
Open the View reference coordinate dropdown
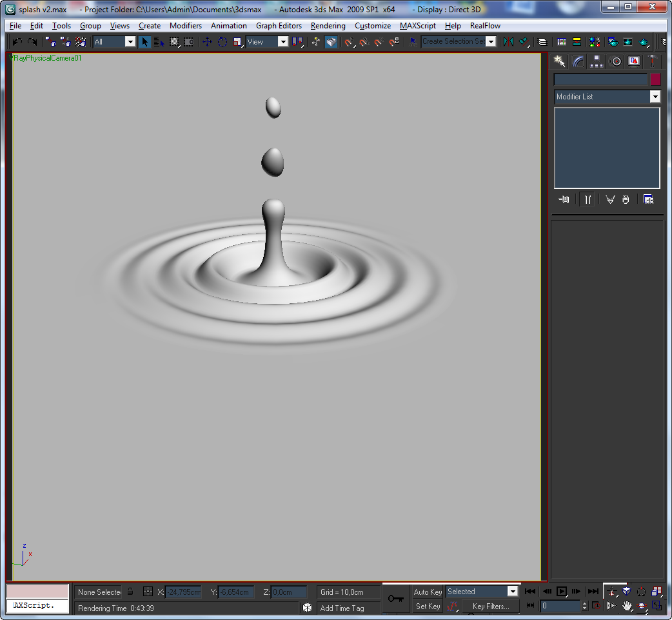click(282, 41)
